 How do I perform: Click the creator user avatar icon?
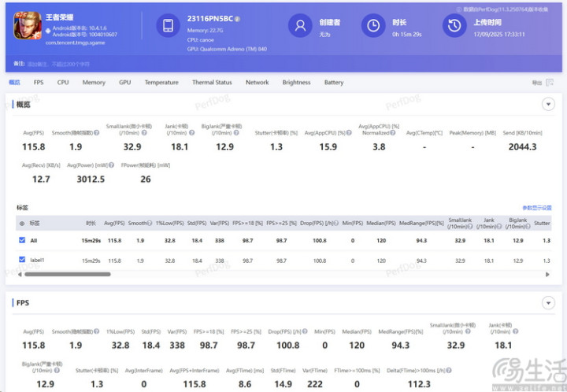point(299,26)
